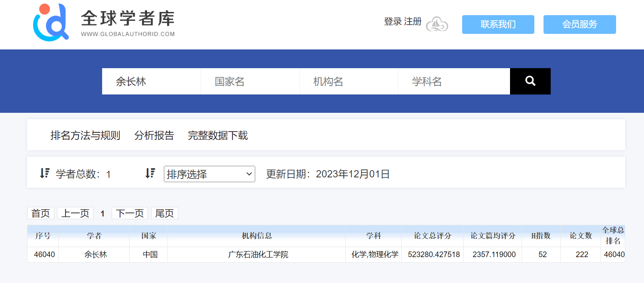
Task: Click the 下一页 pagination button
Action: [130, 213]
